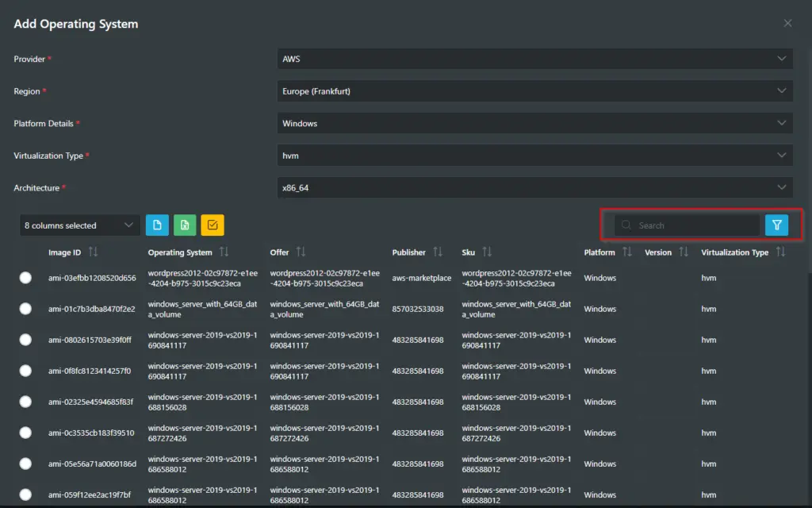Click into the Search input field
Viewport: 812px width, 508px height.
(687, 225)
